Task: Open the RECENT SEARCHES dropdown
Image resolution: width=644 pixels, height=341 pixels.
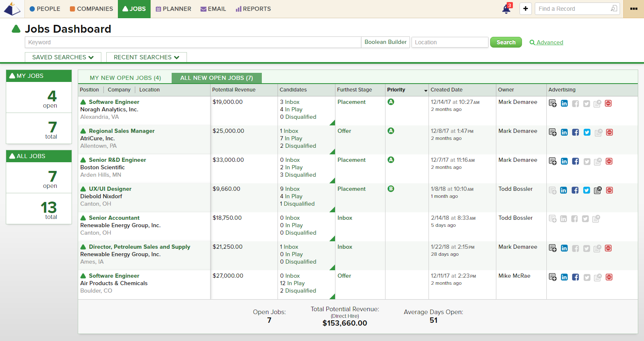Action: click(x=146, y=57)
